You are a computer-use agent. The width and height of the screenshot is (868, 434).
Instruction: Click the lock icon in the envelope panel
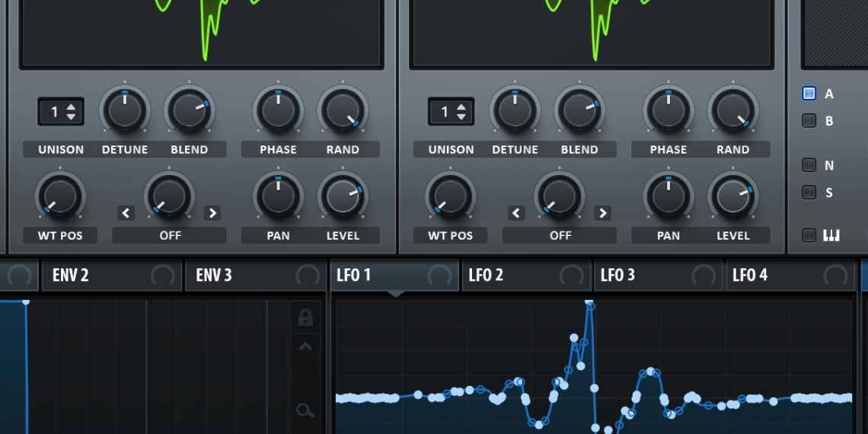[305, 318]
